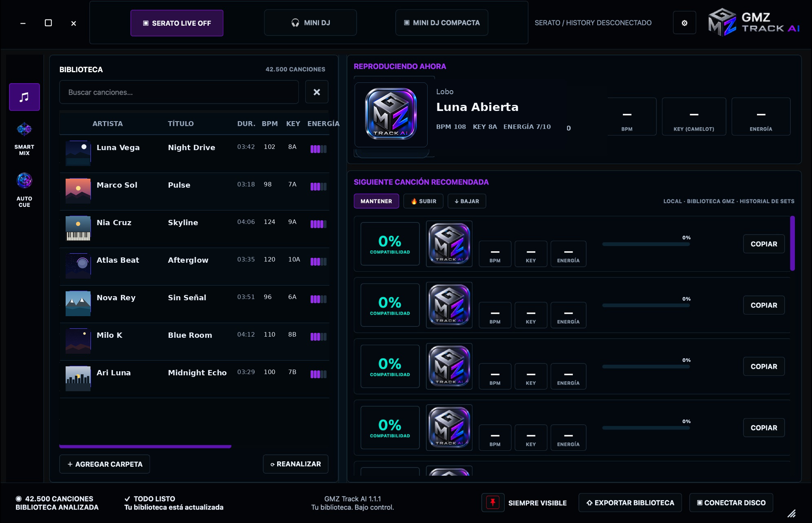Image resolution: width=812 pixels, height=523 pixels.
Task: Sort the library by Dur. column
Action: tap(246, 124)
